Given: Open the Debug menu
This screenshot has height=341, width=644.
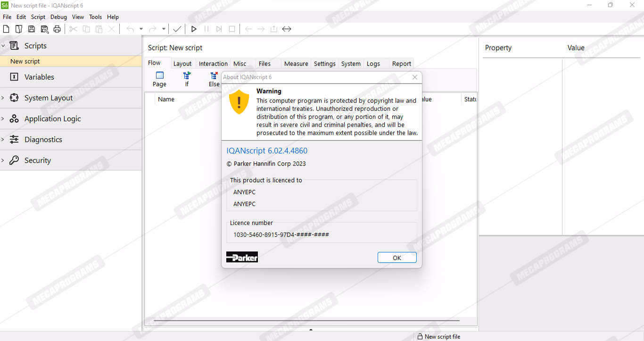Looking at the screenshot, I should pos(58,17).
